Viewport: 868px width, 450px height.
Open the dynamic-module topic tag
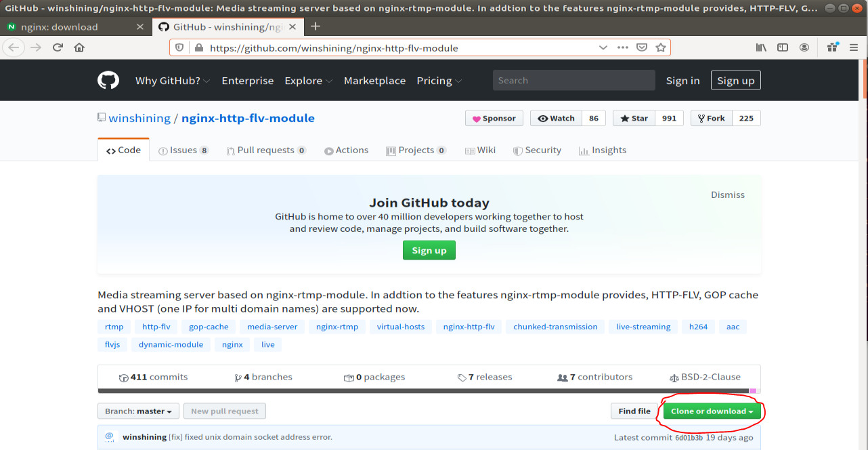171,344
